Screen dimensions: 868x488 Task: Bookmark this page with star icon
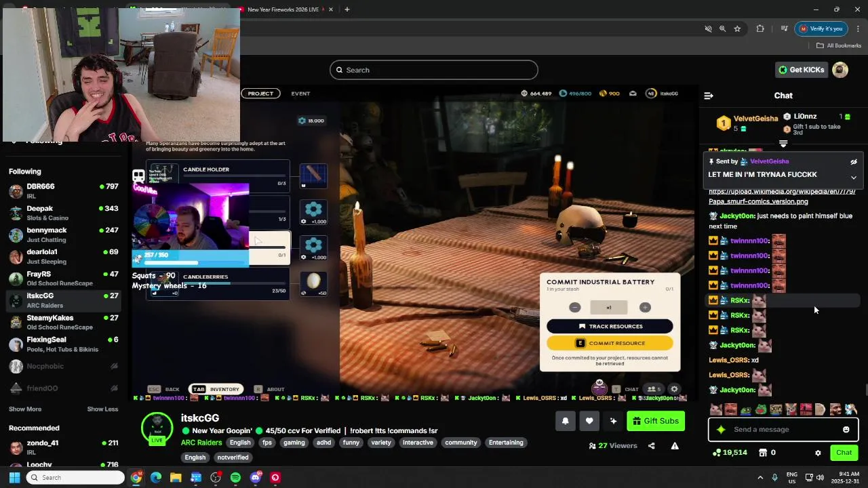[737, 28]
